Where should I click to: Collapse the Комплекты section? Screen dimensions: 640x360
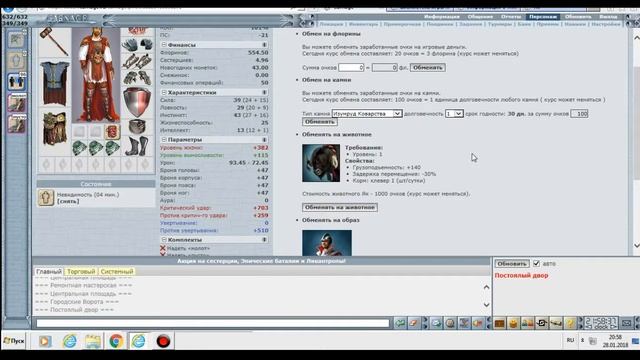point(164,240)
